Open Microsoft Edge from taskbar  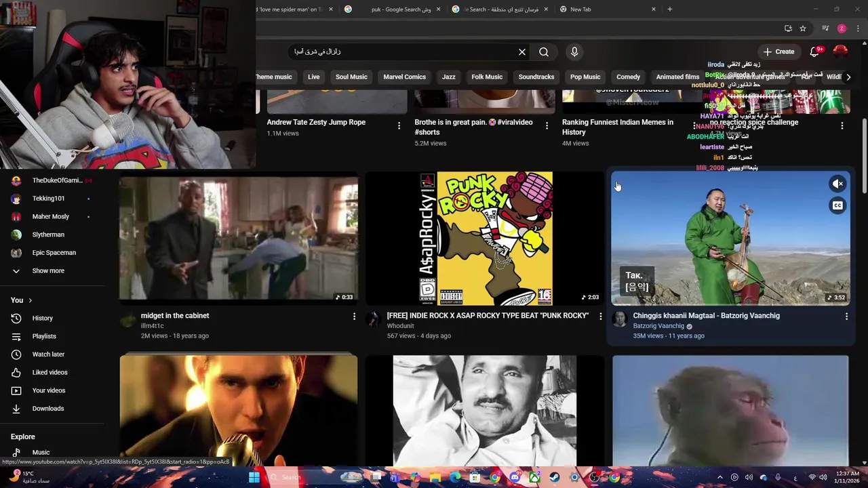tap(455, 477)
